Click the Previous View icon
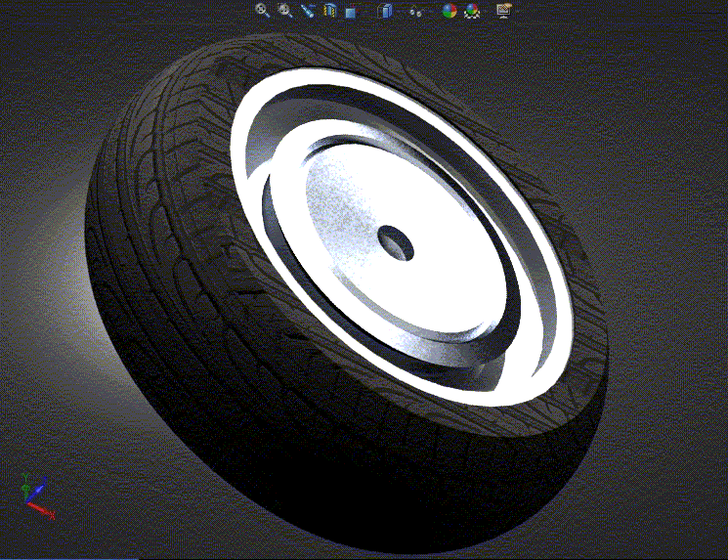This screenshot has width=728, height=560. pyautogui.click(x=307, y=10)
